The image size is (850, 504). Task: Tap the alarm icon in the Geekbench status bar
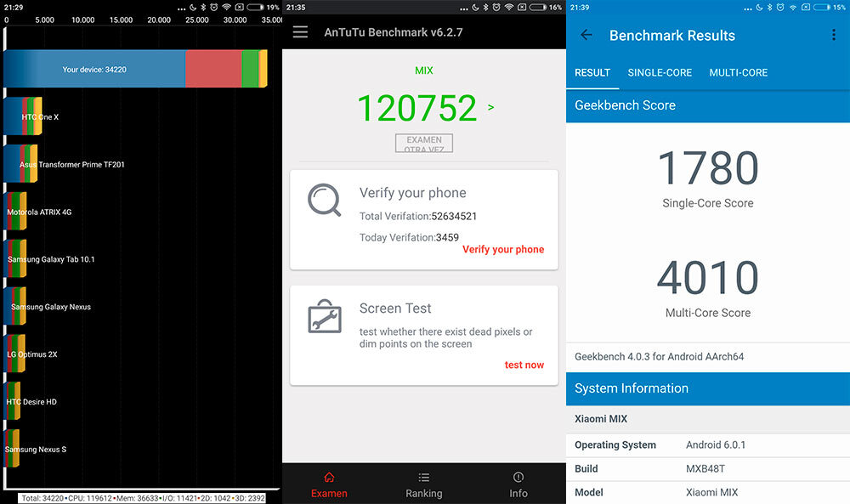tap(780, 8)
